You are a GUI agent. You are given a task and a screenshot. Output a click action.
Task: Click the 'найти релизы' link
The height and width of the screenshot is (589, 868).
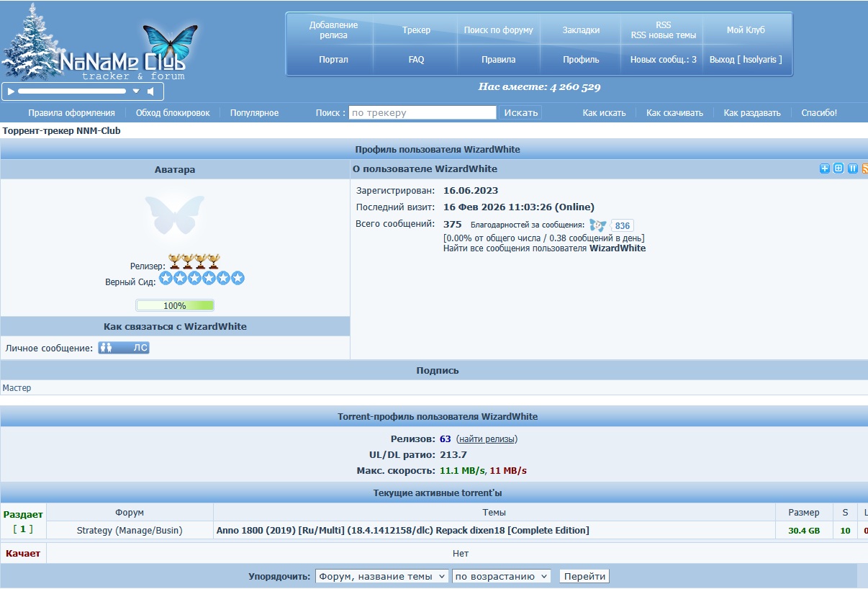tap(487, 439)
